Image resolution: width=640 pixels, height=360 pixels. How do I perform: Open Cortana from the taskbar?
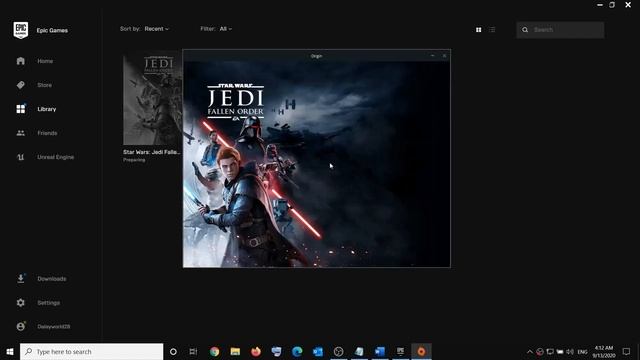[173, 351]
